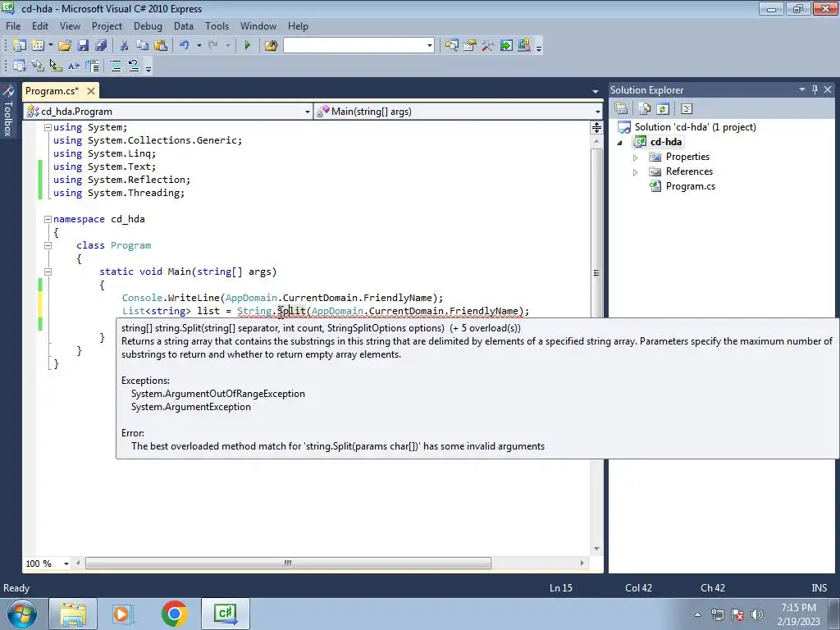Open the Help menu
Screen dimensions: 840x630
click(x=298, y=25)
